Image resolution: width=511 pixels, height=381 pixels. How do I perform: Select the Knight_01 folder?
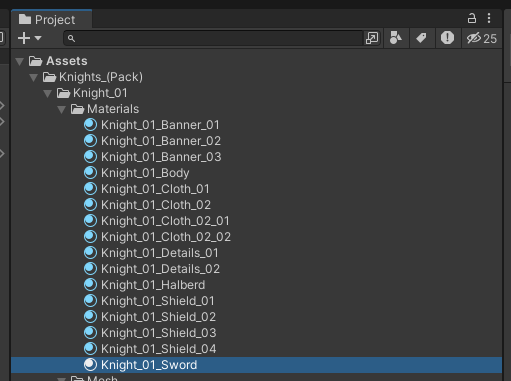coord(100,93)
